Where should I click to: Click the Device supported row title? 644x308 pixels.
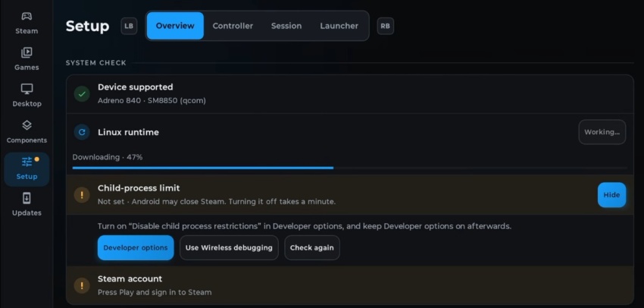(135, 87)
